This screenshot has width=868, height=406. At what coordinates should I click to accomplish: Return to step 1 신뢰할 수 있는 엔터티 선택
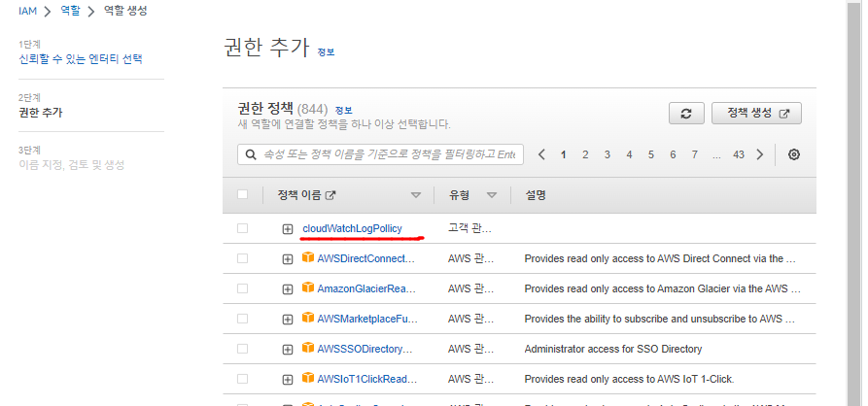[81, 59]
